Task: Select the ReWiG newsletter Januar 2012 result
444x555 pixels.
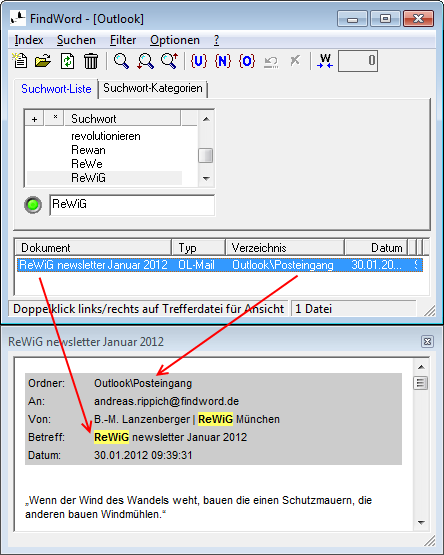Action: [220, 265]
